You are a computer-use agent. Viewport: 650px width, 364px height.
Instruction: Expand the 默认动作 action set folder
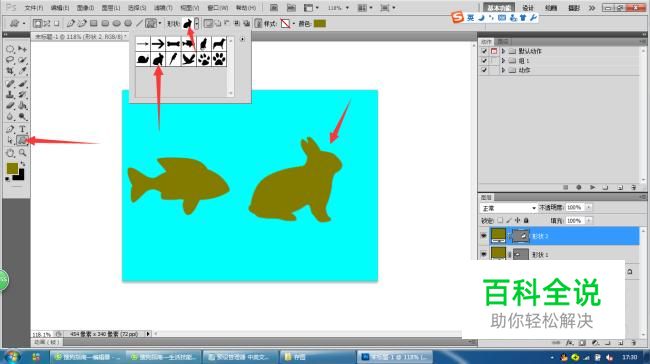[503, 51]
